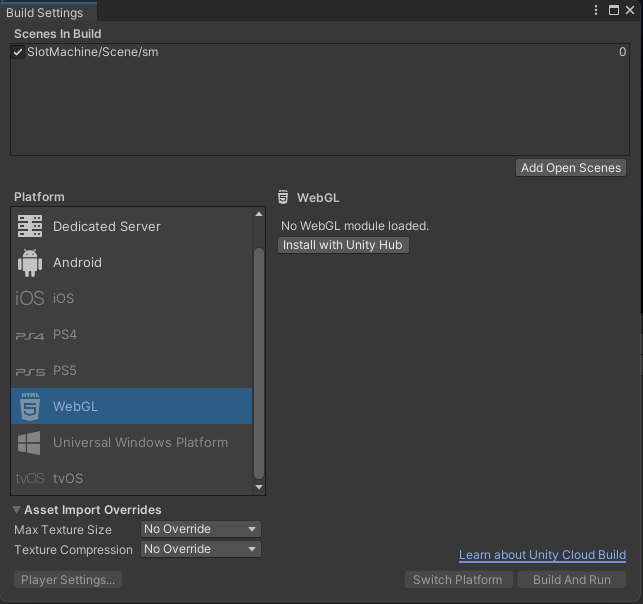This screenshot has height=604, width=643.
Task: Select the Dedicated Server platform label
Action: (x=107, y=226)
